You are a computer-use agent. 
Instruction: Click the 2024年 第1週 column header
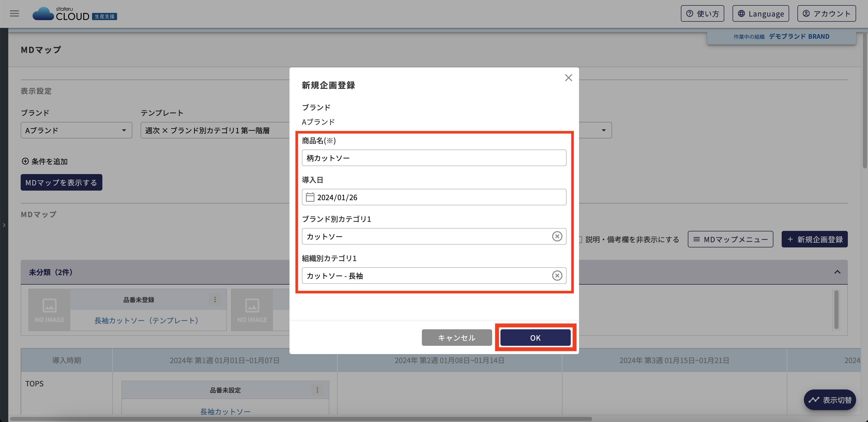click(x=224, y=360)
